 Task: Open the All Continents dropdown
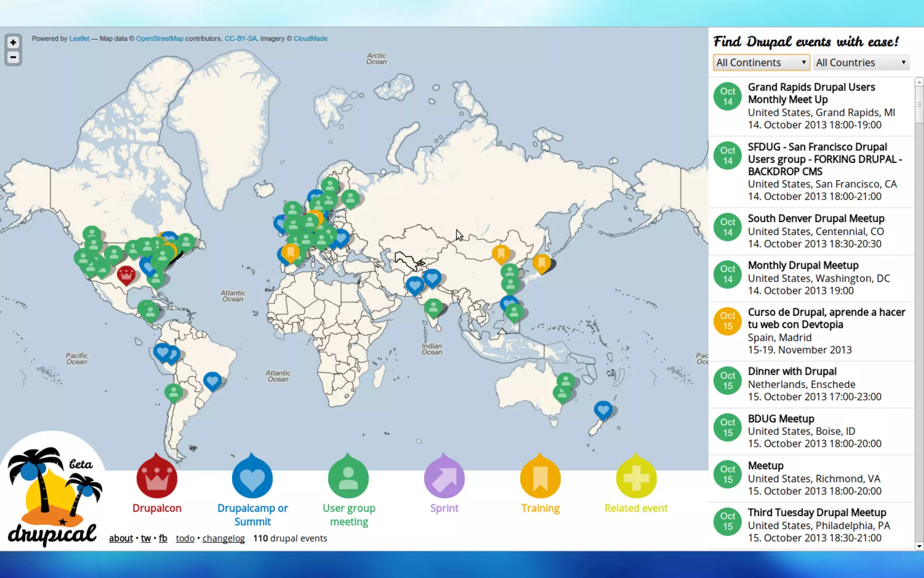tap(761, 62)
